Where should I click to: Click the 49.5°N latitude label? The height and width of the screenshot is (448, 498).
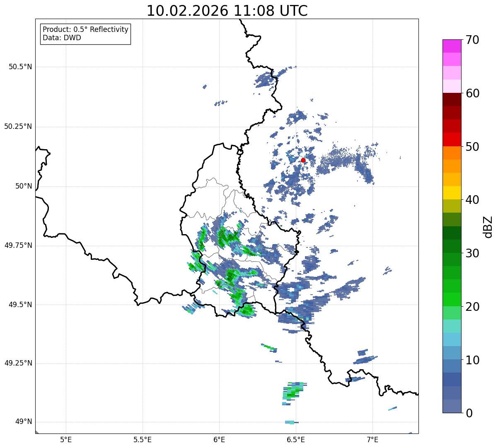tap(20, 305)
